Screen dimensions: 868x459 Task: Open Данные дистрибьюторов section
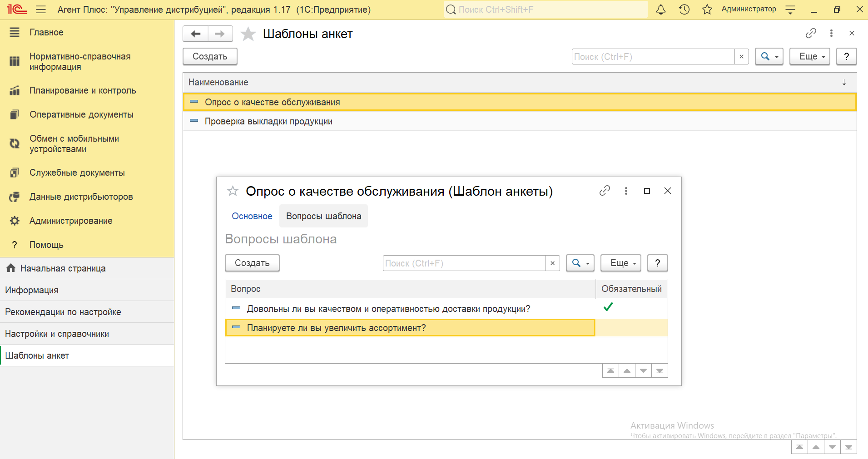87,197
